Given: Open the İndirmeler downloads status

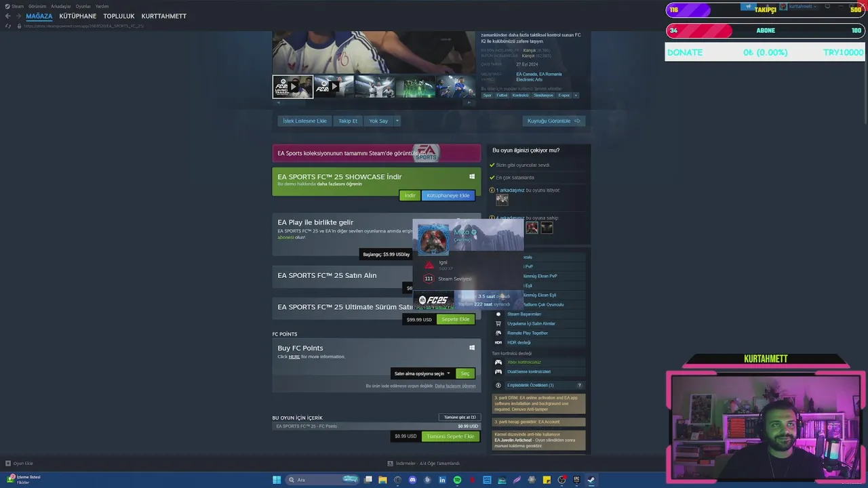Looking at the screenshot, I should point(424,464).
